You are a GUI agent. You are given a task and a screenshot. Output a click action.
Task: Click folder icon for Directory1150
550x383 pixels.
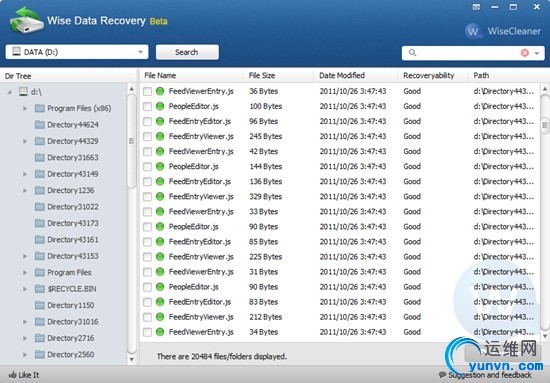pos(40,305)
